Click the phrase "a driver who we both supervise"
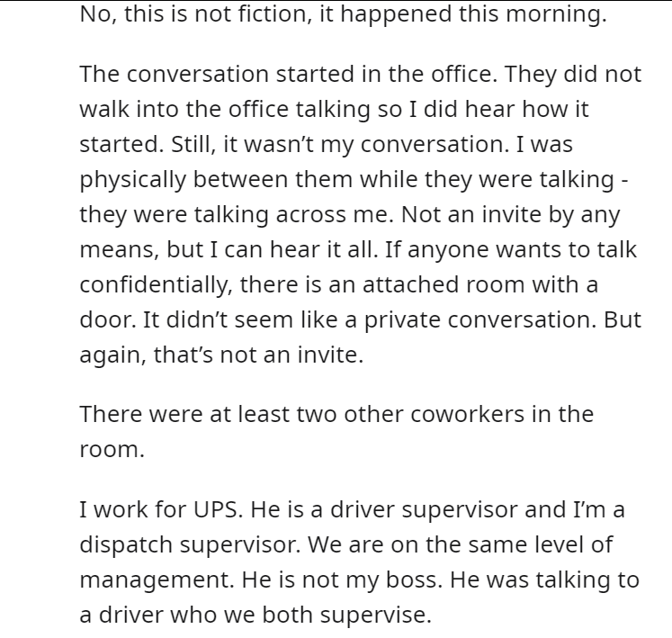Viewport: 672px width, 638px height. pos(255,616)
